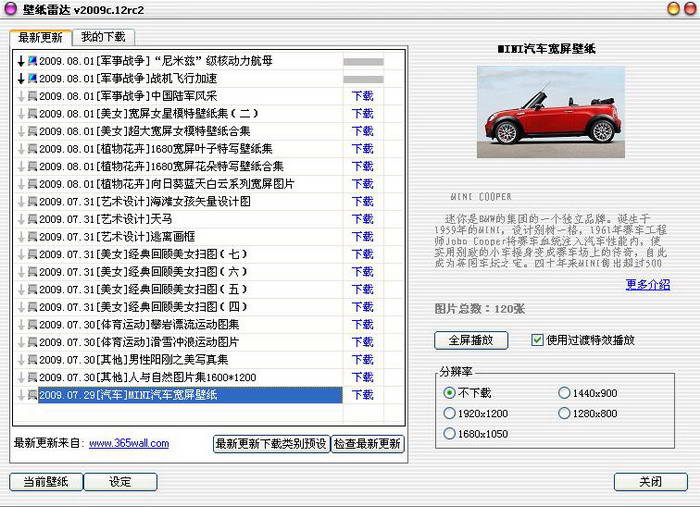Select the 不下载 resolution option

449,393
